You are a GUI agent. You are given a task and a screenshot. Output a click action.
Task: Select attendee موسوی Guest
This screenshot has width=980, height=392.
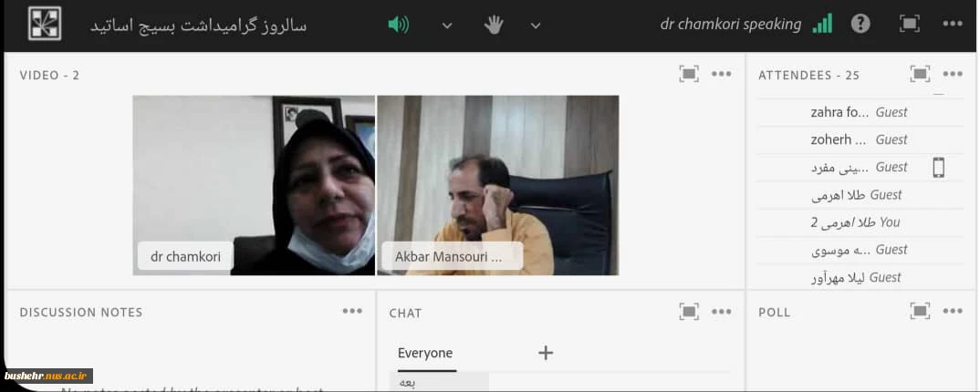click(860, 250)
